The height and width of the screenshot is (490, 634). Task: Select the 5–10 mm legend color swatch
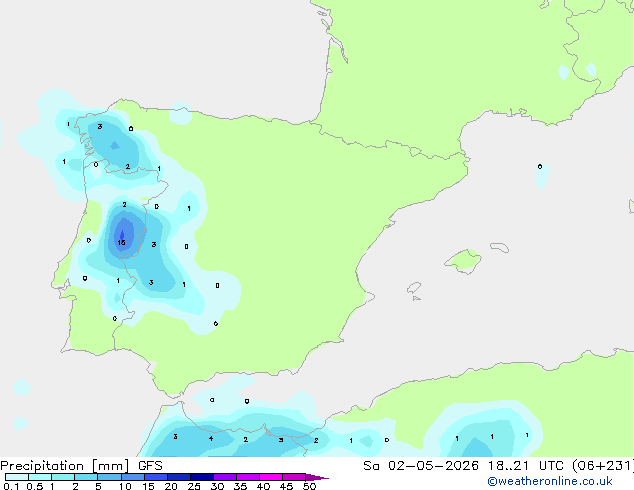[109, 477]
